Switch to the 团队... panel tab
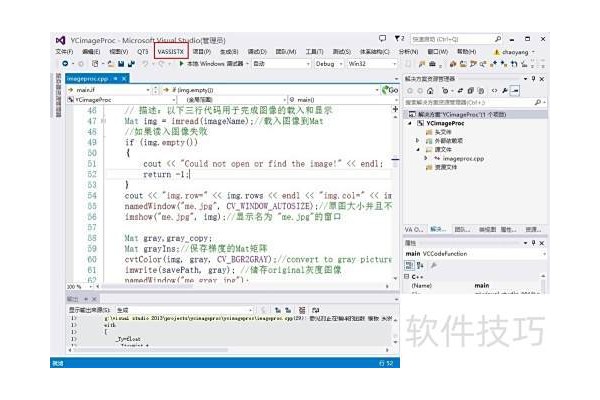The height and width of the screenshot is (400, 600). click(x=462, y=229)
